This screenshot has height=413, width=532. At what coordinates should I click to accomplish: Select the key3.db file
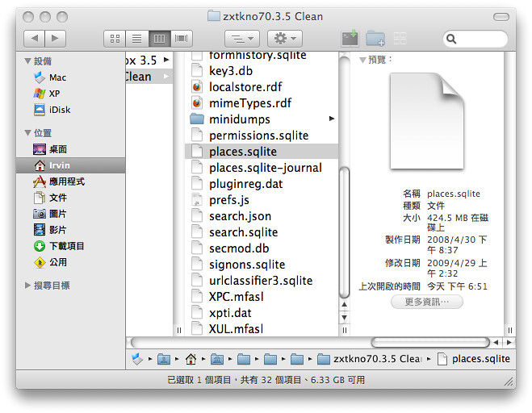point(262,71)
